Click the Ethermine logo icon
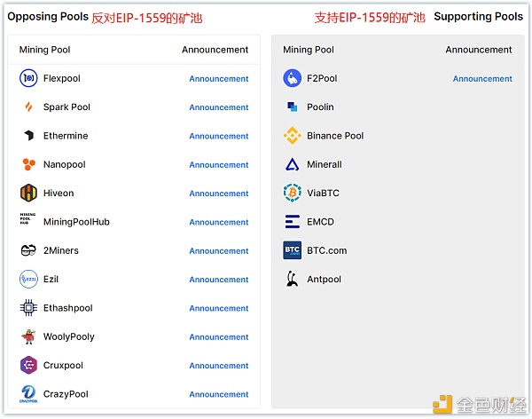Image resolution: width=532 pixels, height=419 pixels. click(29, 136)
